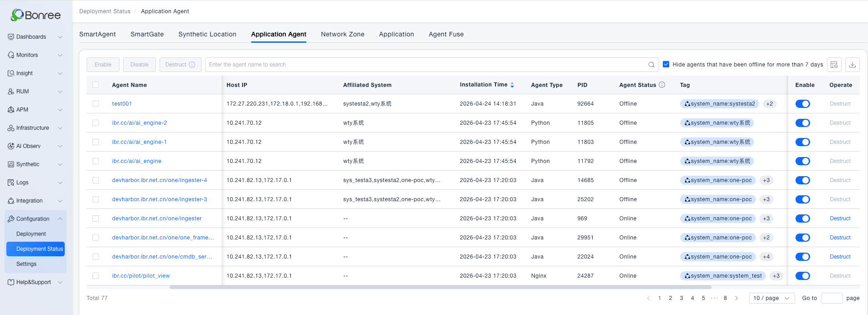
Task: Click the RUM sidebar icon
Action: pos(11,91)
